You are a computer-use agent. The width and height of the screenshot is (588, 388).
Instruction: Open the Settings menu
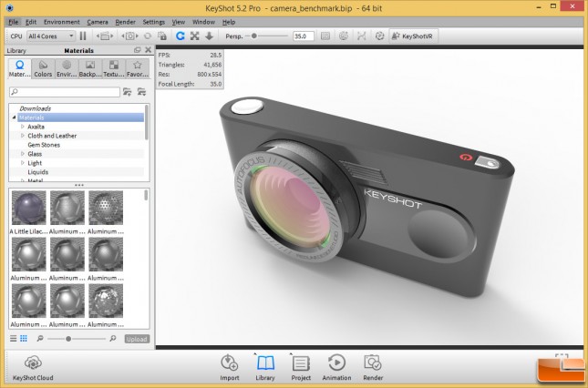tap(154, 22)
